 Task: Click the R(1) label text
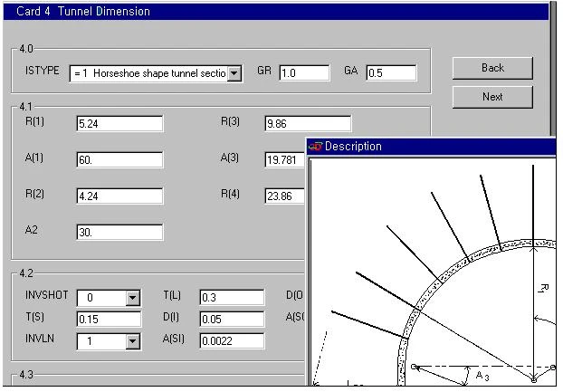(34, 121)
